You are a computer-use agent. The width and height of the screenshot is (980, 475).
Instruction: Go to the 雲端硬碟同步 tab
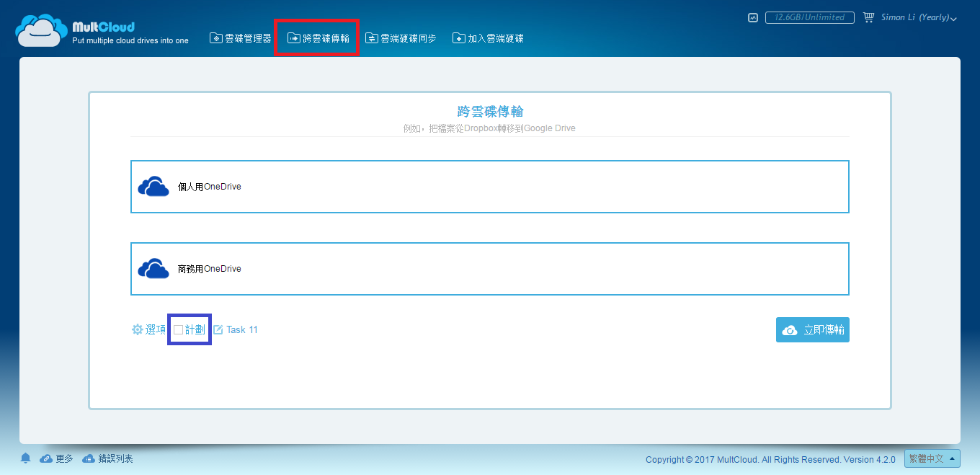pos(401,38)
